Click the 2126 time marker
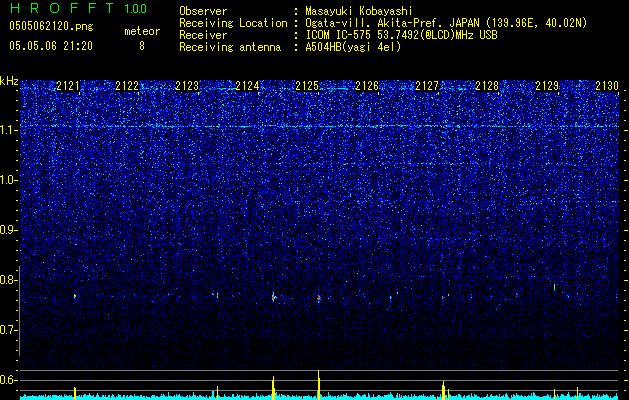This screenshot has width=629, height=400. point(367,86)
